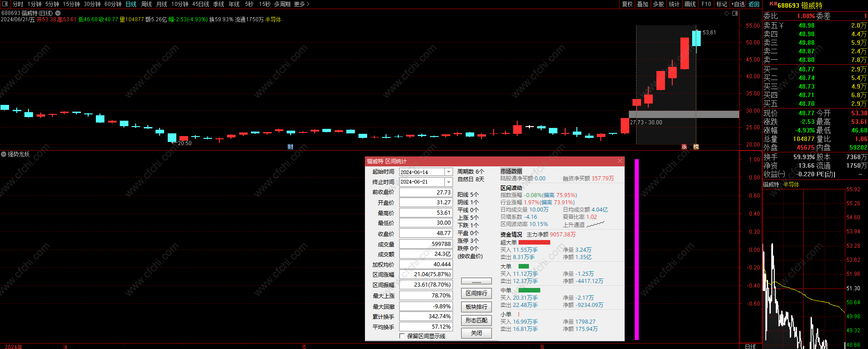
Task: Click the ¥ symbol beside 卖五
Action: click(782, 26)
